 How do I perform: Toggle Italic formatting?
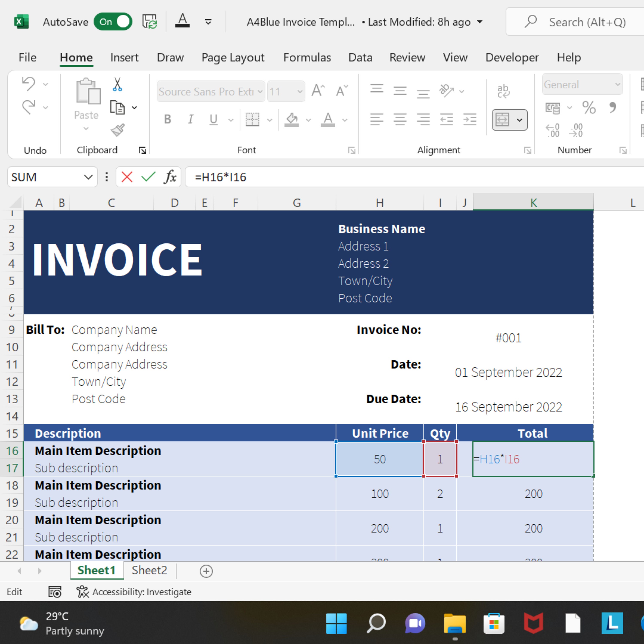[x=190, y=119]
